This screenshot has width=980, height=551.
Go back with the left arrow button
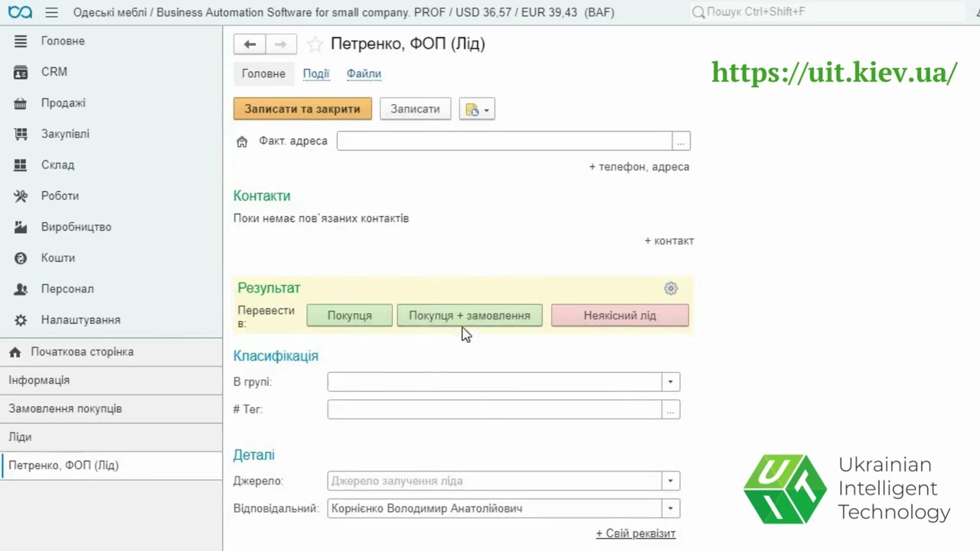(x=250, y=44)
